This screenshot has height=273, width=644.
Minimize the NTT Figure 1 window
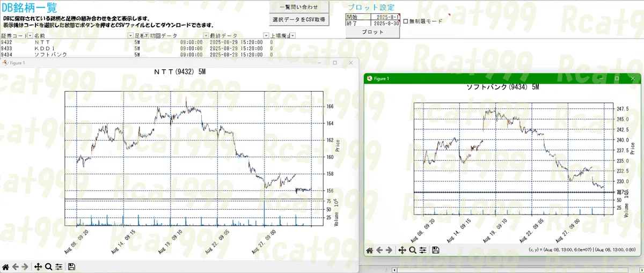click(319, 63)
